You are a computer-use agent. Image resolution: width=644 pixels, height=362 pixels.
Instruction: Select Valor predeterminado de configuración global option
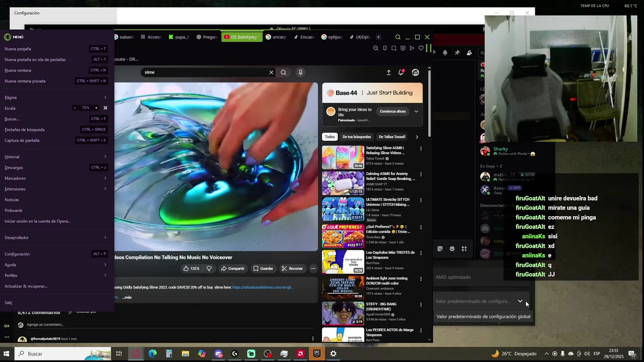pos(484,317)
